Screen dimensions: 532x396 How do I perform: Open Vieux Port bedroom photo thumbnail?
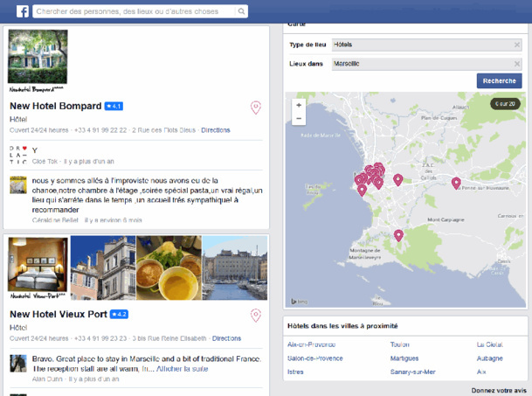tap(38, 264)
